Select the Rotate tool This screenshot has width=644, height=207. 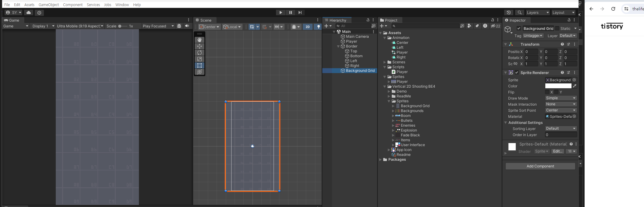pos(200,53)
